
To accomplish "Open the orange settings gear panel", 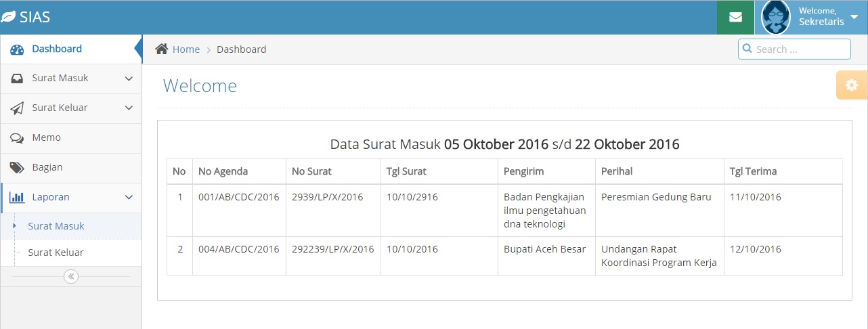I will [852, 85].
